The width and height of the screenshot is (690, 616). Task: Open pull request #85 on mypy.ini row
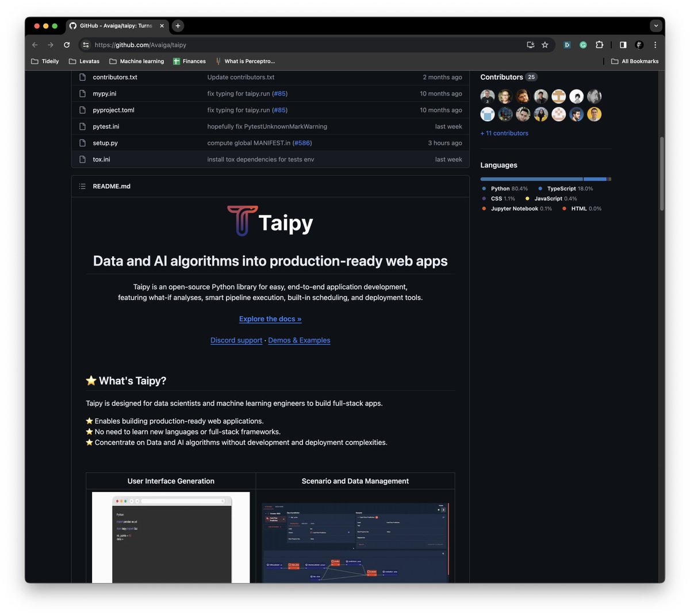[279, 94]
